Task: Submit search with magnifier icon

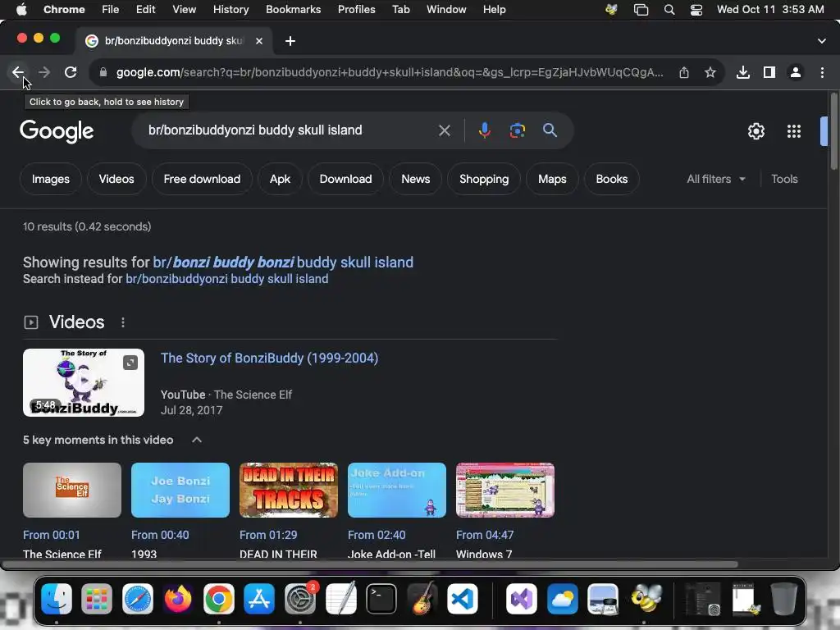Action: 550,130
